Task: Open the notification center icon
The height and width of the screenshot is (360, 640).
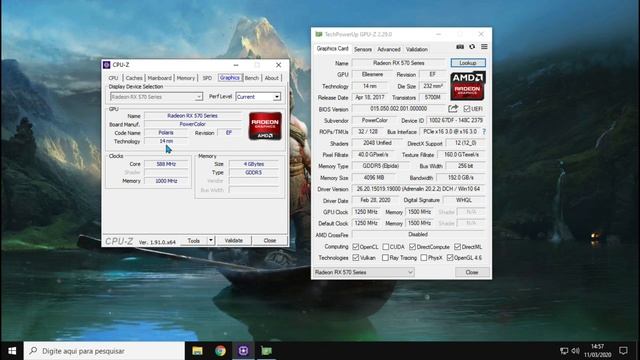Action: point(623,351)
